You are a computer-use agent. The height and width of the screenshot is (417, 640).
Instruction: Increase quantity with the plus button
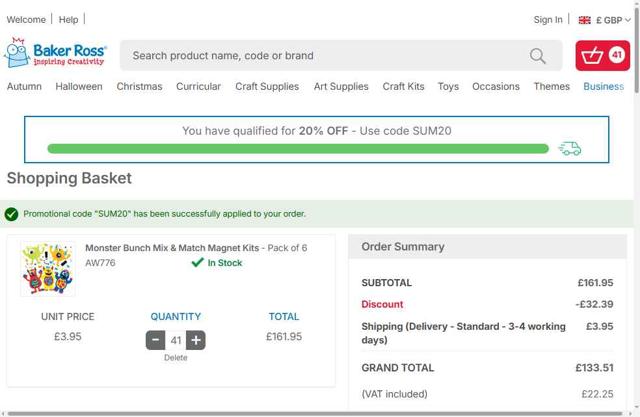(196, 340)
